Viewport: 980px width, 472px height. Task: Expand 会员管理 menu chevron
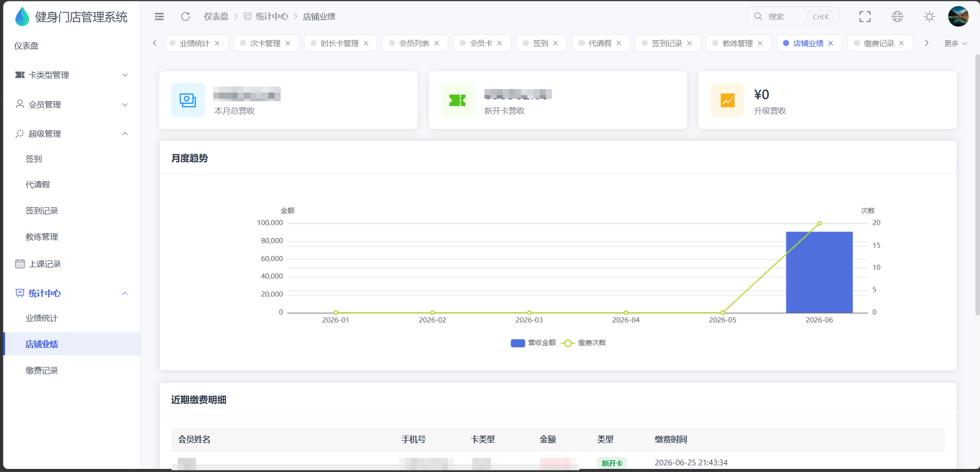click(x=125, y=104)
